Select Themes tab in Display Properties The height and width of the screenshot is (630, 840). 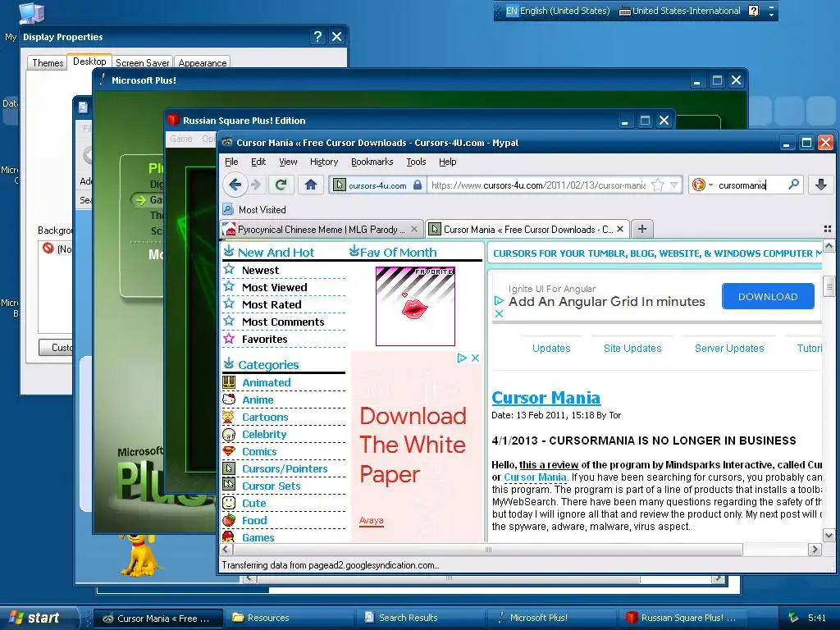47,62
